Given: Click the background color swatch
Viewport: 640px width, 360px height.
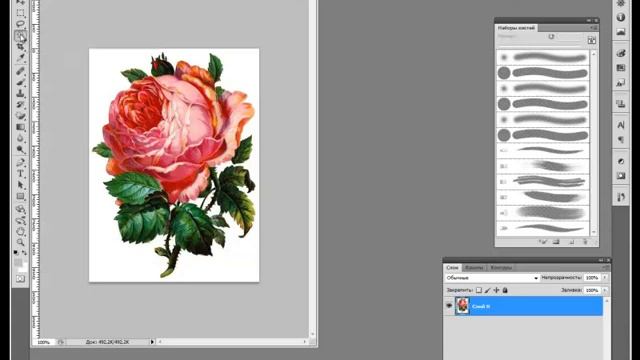Looking at the screenshot, I should point(24,268).
